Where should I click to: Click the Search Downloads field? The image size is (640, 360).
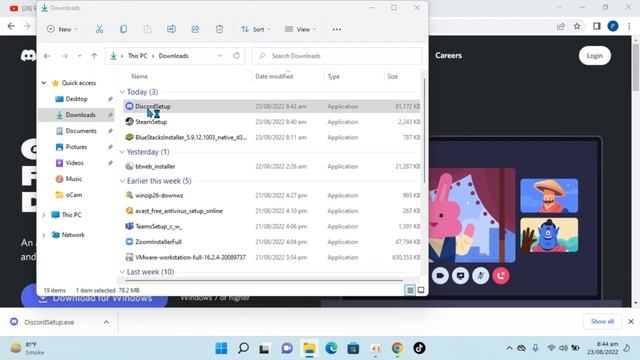coord(337,56)
